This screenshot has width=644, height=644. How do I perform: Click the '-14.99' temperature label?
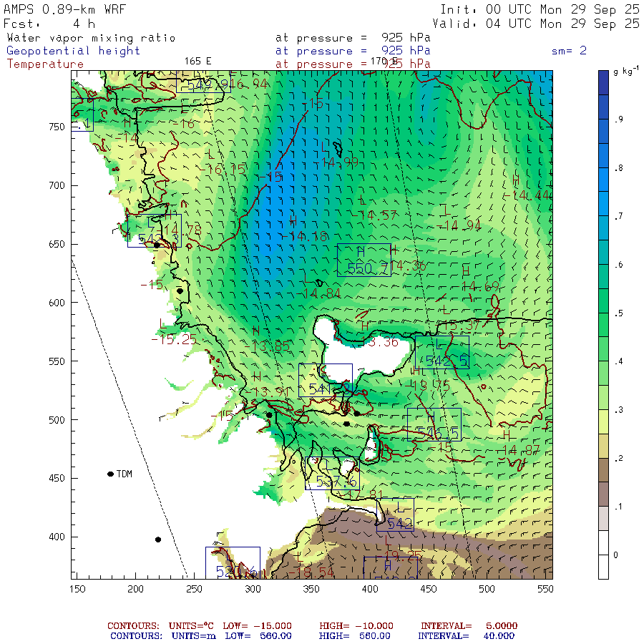338,162
